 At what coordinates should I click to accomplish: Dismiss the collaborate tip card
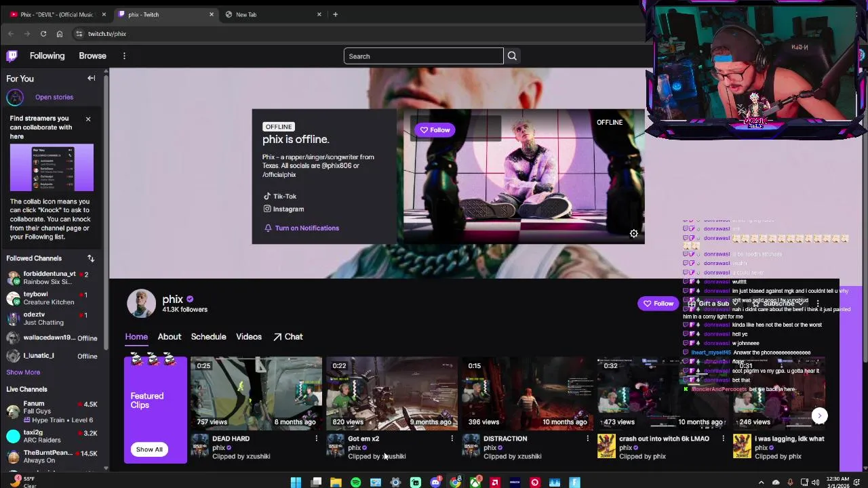click(x=87, y=119)
